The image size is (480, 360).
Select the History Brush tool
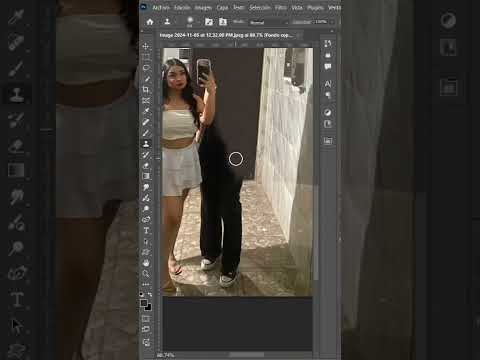tap(146, 155)
